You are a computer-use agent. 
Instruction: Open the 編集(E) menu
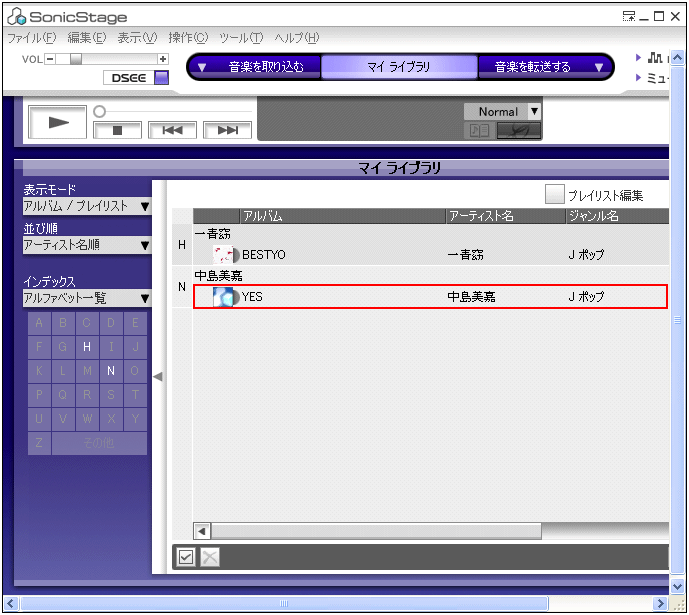pyautogui.click(x=87, y=38)
